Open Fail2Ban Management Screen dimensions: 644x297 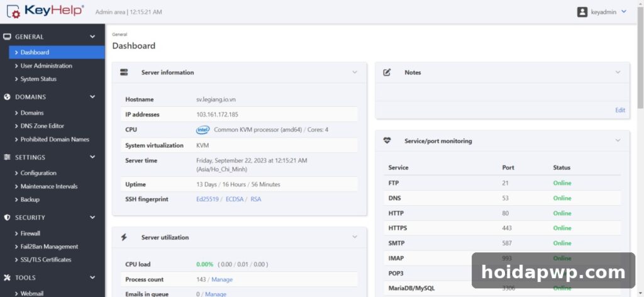49,247
